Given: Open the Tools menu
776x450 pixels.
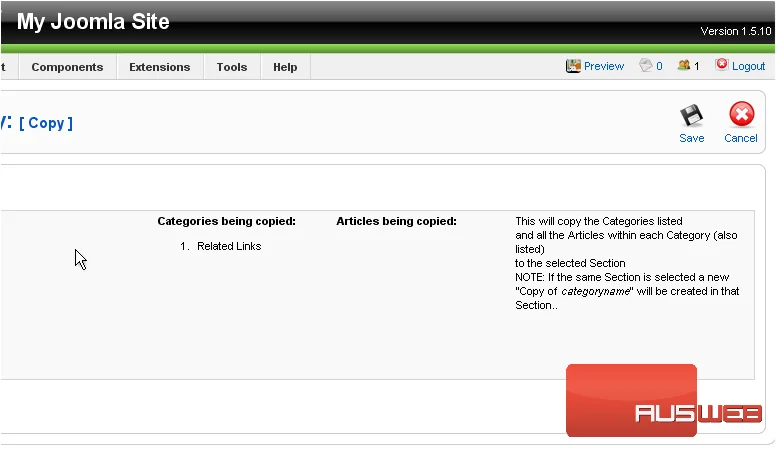Looking at the screenshot, I should (x=232, y=67).
